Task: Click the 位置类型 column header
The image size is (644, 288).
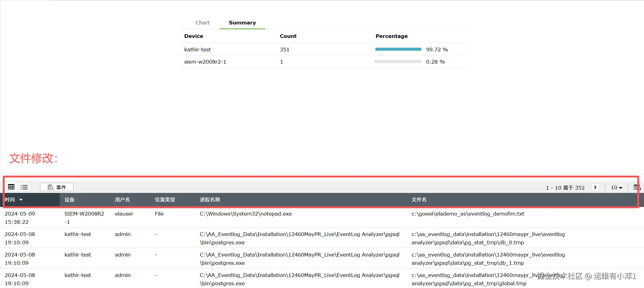Action: click(x=165, y=200)
